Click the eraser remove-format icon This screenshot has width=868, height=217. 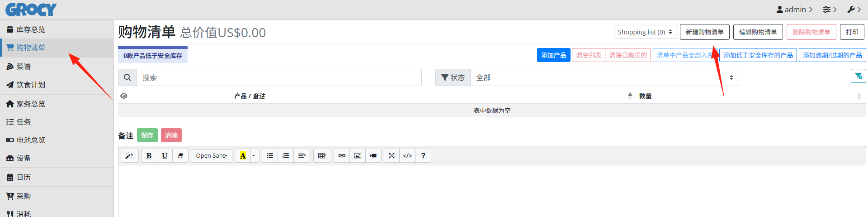point(180,156)
